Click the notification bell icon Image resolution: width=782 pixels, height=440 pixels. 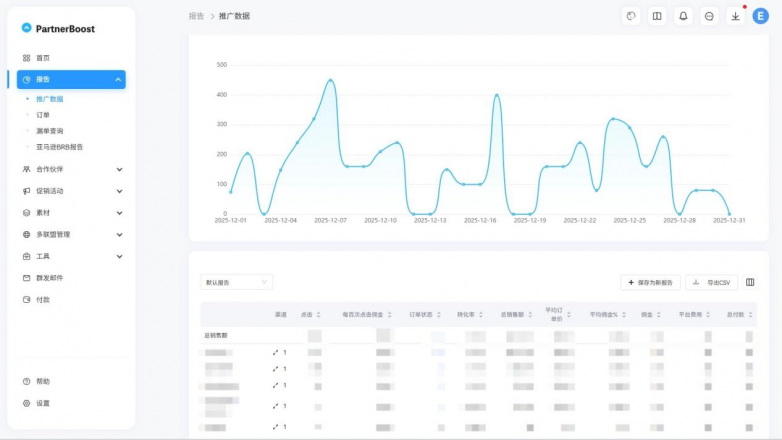point(683,16)
